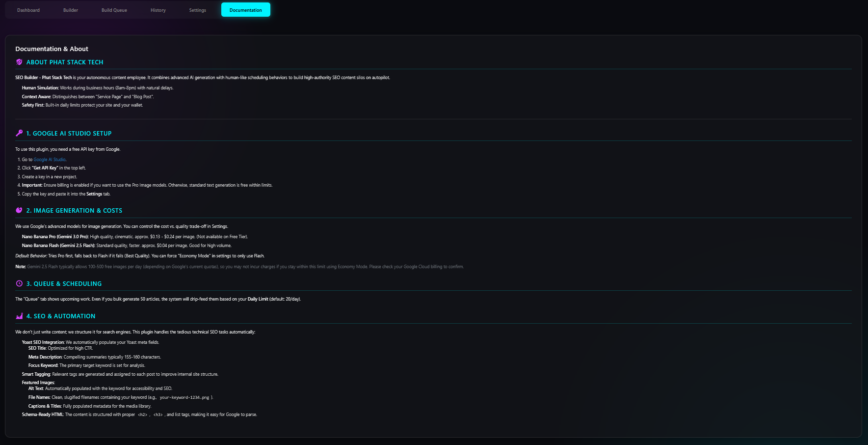Click the 'Captions & Titles:' line
Image resolution: width=868 pixels, height=445 pixels.
(x=90, y=406)
